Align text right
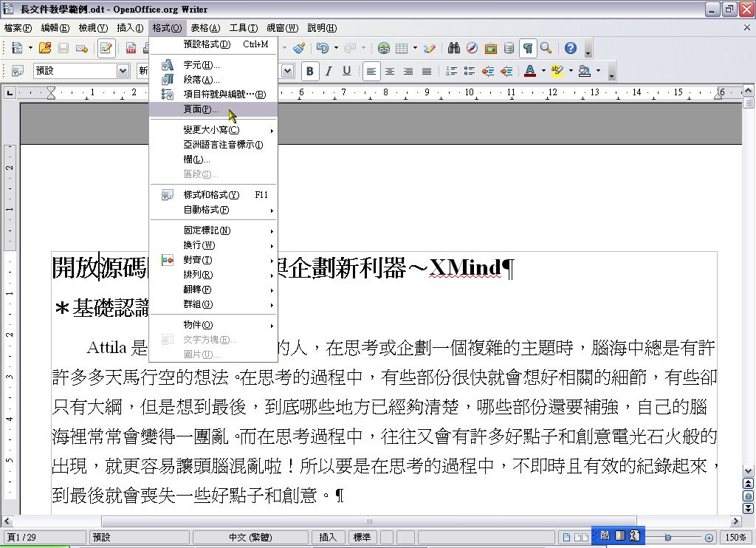The width and height of the screenshot is (756, 548). coord(408,71)
